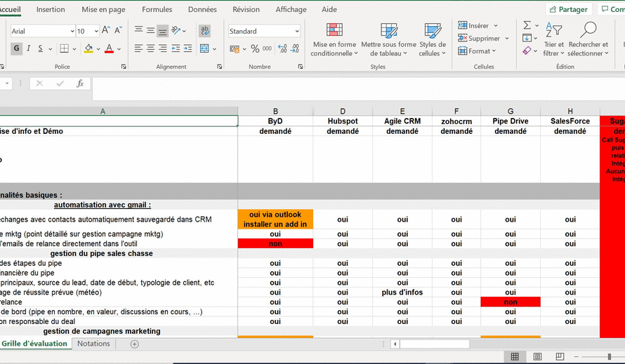
Task: Open number format dropdown Standard
Action: point(297,31)
